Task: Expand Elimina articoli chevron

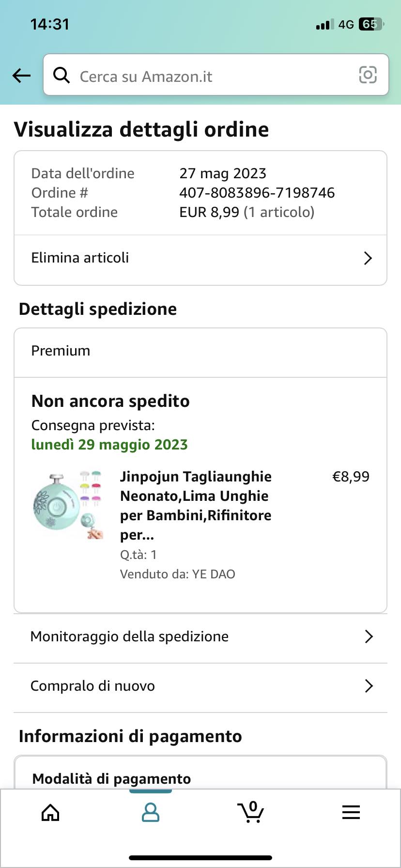Action: click(368, 258)
